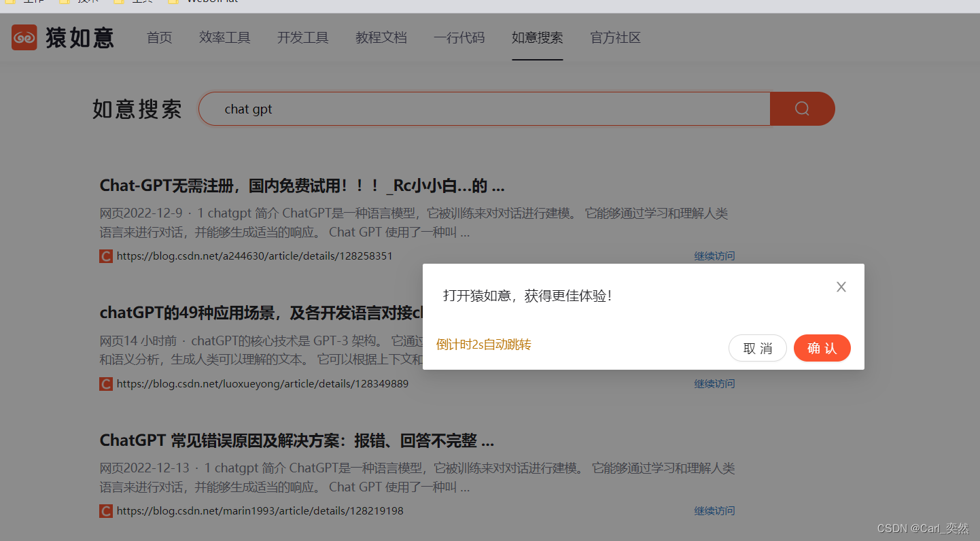Click the 确认 button in dialog

click(822, 348)
